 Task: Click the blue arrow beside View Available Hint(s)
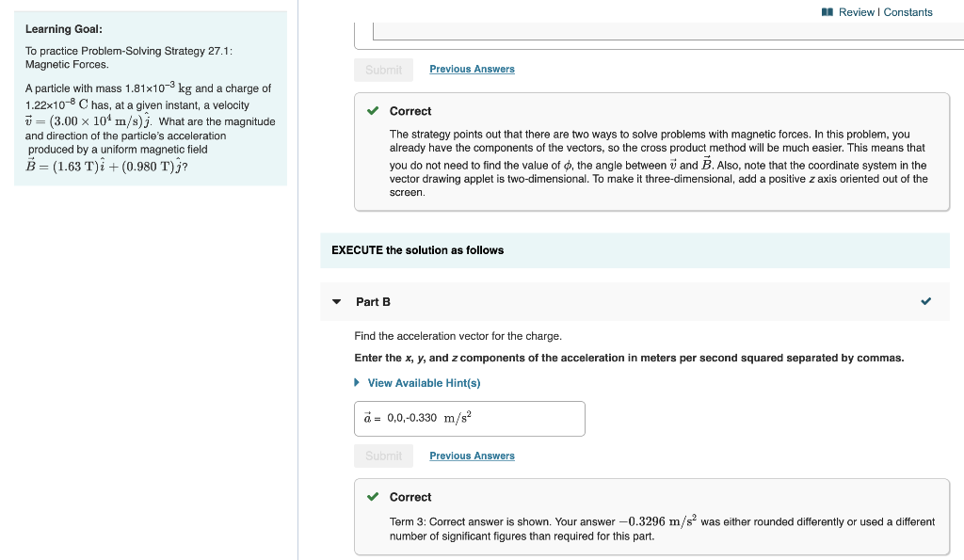point(356,383)
